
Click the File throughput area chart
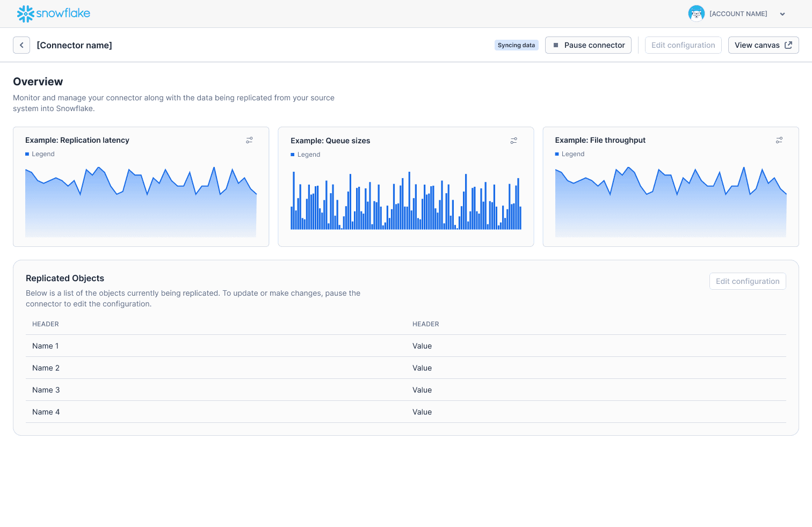pos(671,202)
